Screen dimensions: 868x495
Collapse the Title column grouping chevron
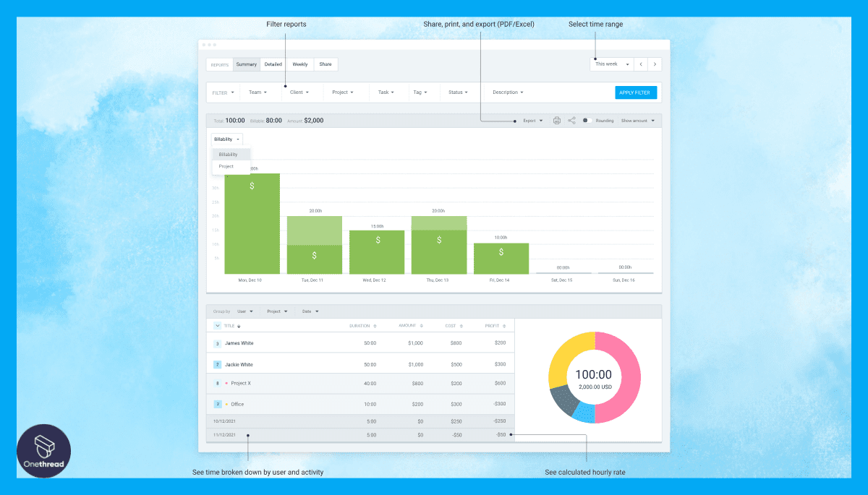tap(217, 325)
